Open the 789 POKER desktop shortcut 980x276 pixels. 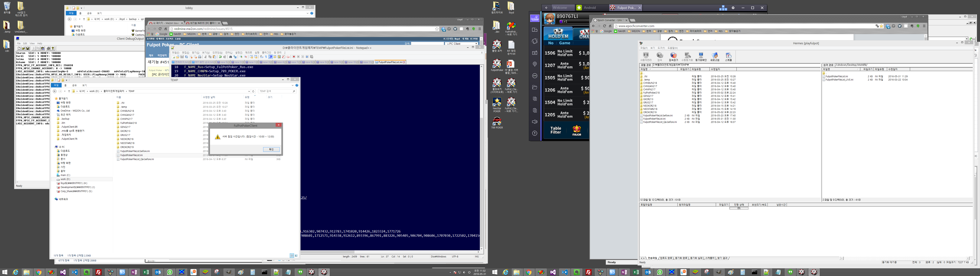point(497,123)
